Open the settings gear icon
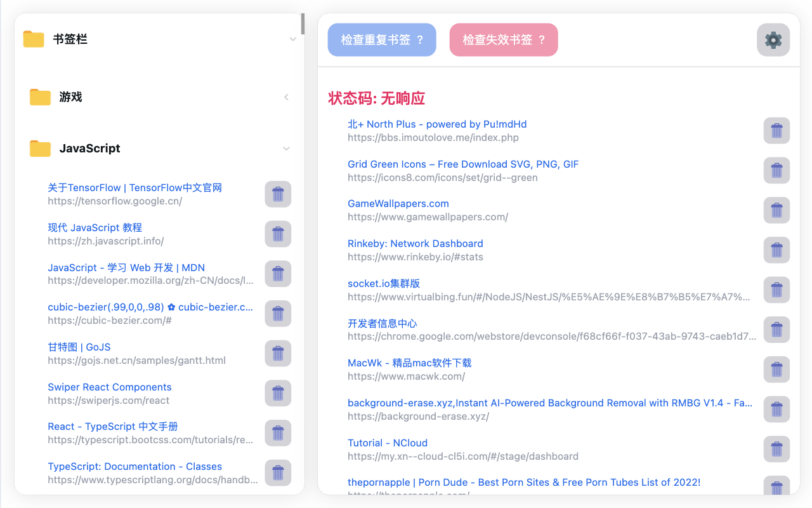 pos(773,39)
